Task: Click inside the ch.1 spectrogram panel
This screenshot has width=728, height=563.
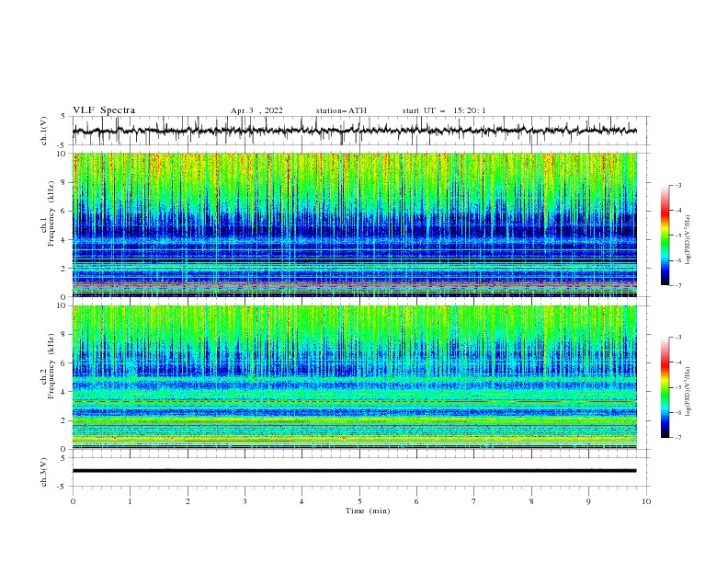Action: click(x=355, y=224)
